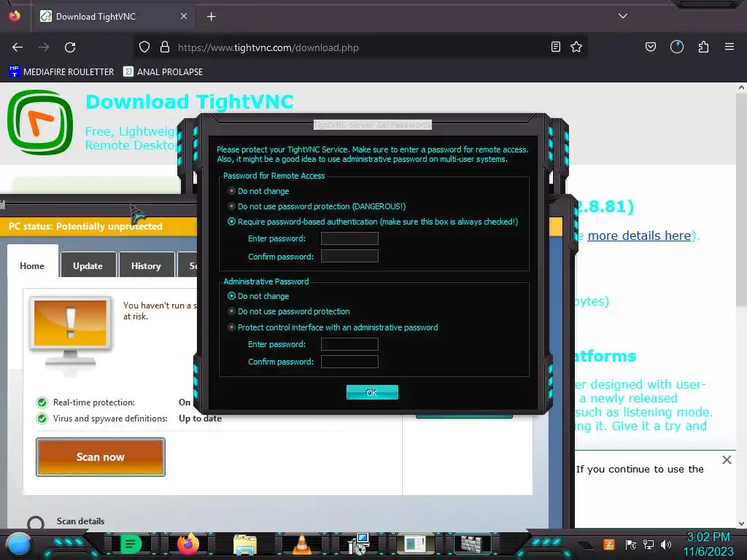Click remote access Confirm password field
This screenshot has height=560, width=747.
tap(349, 256)
